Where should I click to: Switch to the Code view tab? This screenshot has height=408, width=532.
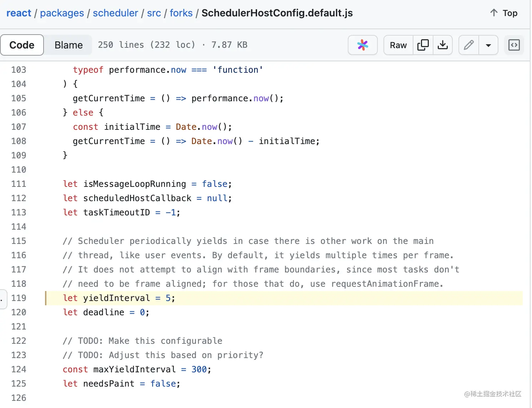pos(22,45)
